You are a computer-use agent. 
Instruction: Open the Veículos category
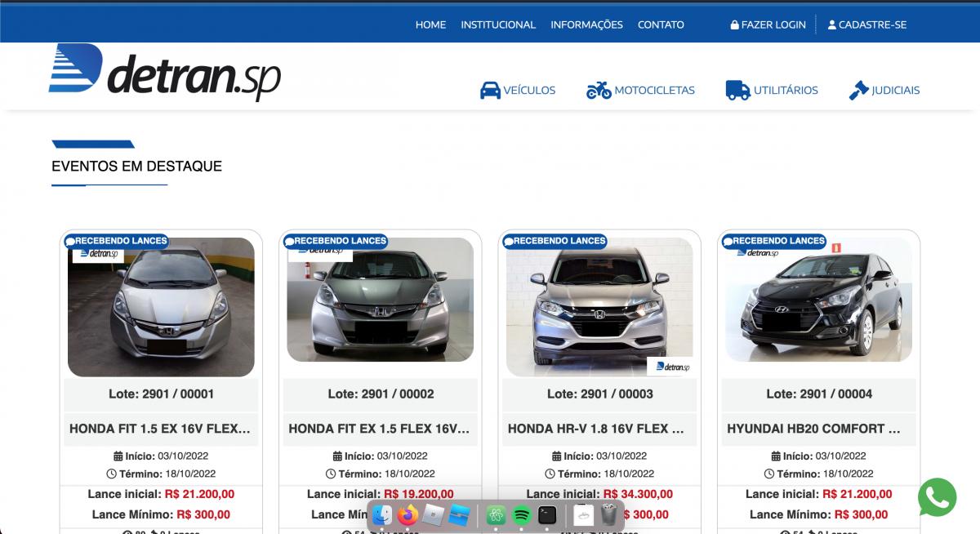(x=518, y=91)
